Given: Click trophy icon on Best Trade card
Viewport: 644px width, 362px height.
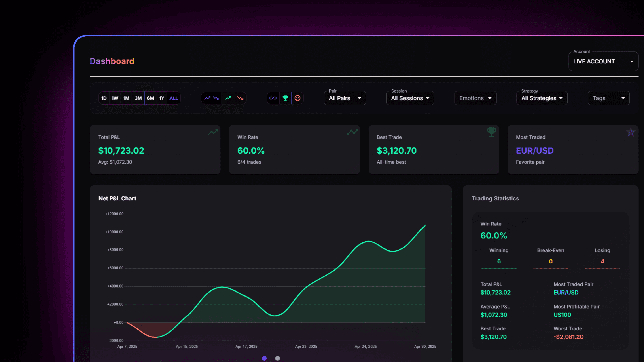Looking at the screenshot, I should pyautogui.click(x=491, y=132).
